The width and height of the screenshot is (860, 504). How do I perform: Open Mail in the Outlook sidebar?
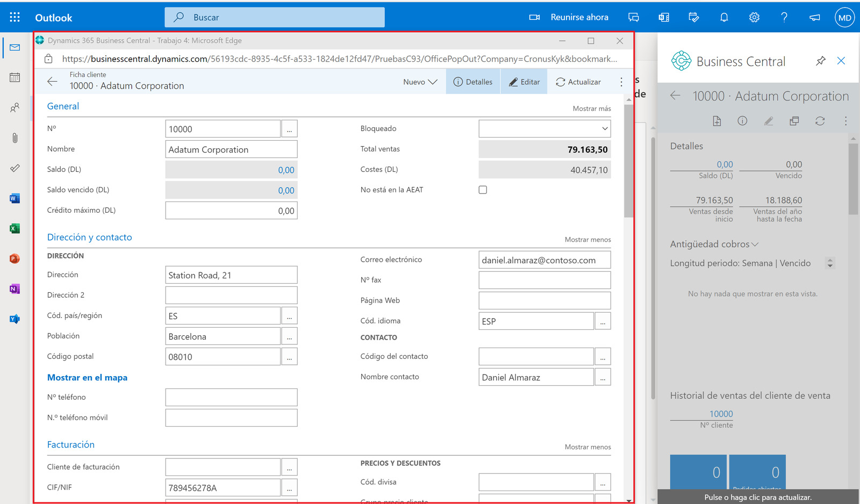click(x=15, y=48)
